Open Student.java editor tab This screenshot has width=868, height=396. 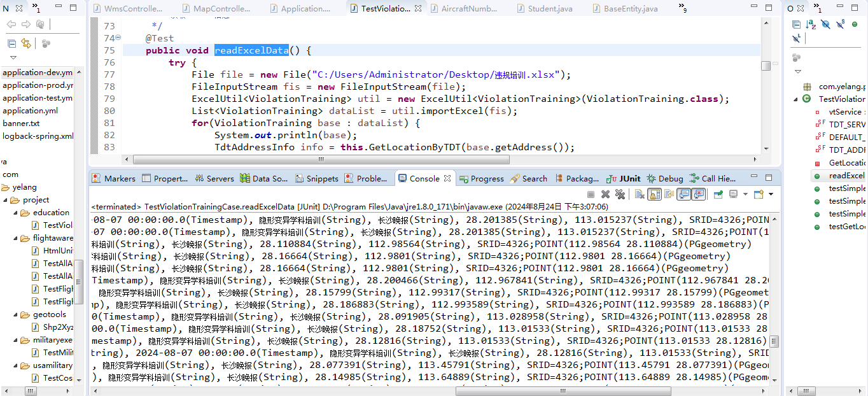(543, 9)
